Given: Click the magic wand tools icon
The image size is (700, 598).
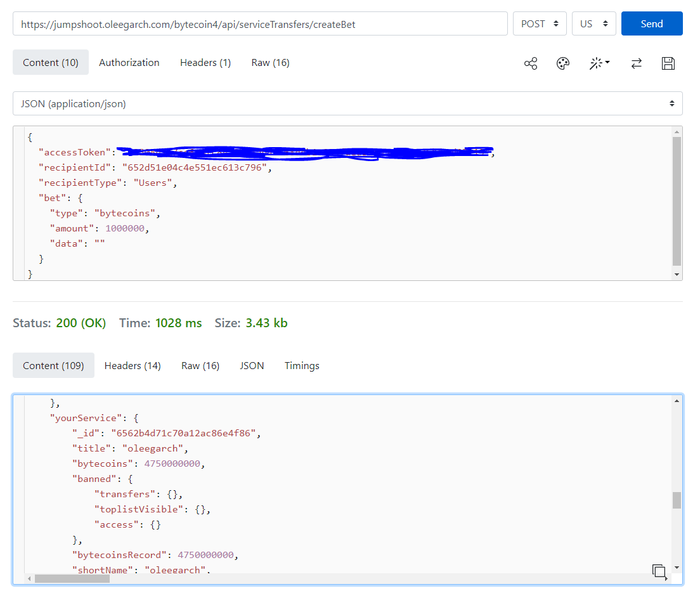Looking at the screenshot, I should (x=599, y=63).
